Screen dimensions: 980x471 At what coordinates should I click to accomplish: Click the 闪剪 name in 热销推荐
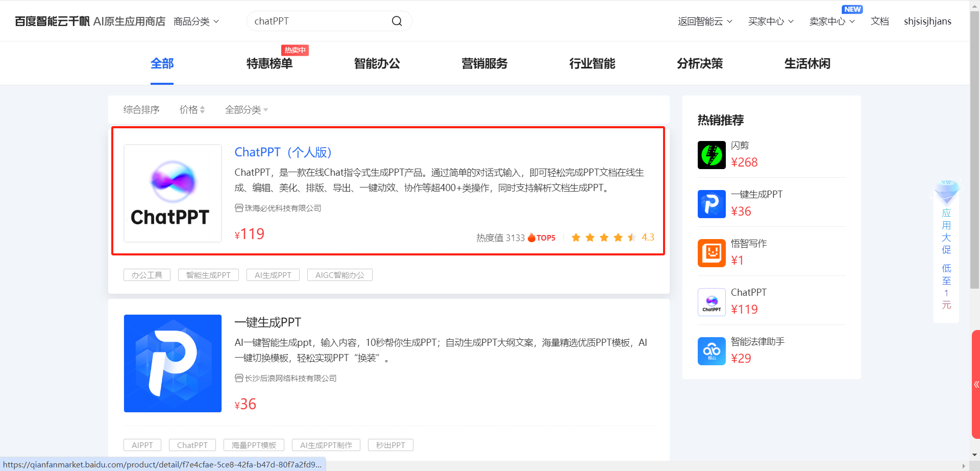pos(740,145)
